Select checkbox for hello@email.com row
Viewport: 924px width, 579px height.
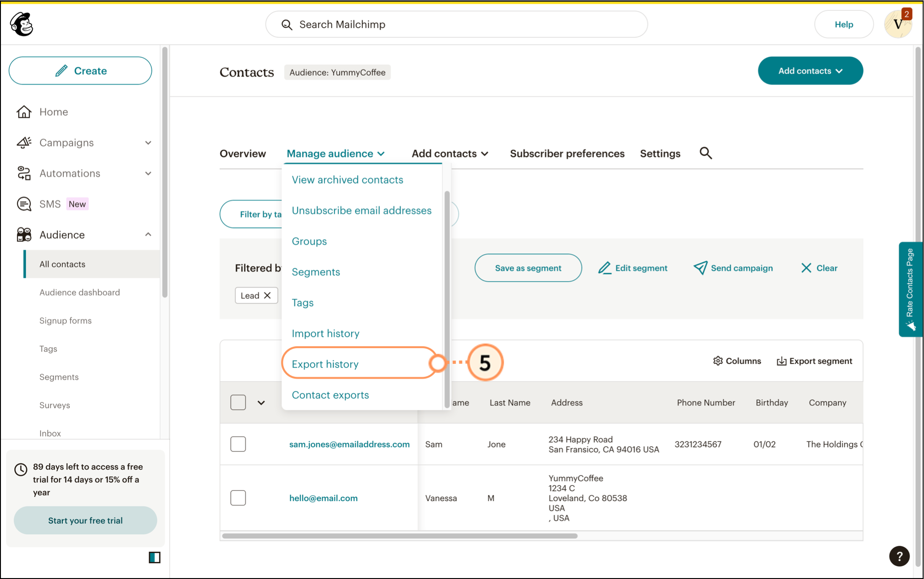tap(238, 498)
